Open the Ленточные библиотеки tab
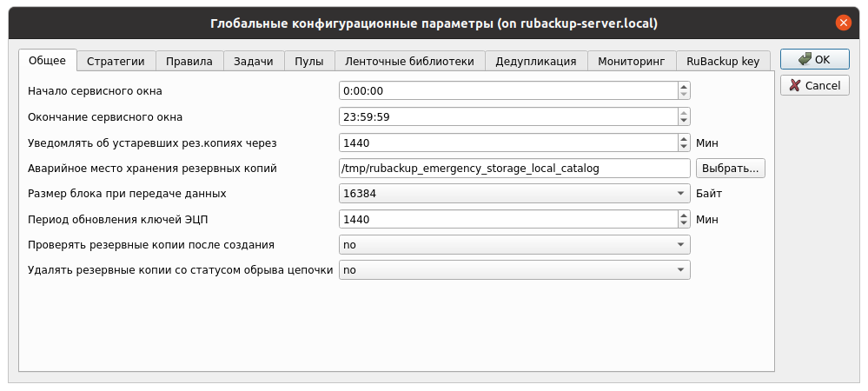868x391 pixels. pos(409,61)
